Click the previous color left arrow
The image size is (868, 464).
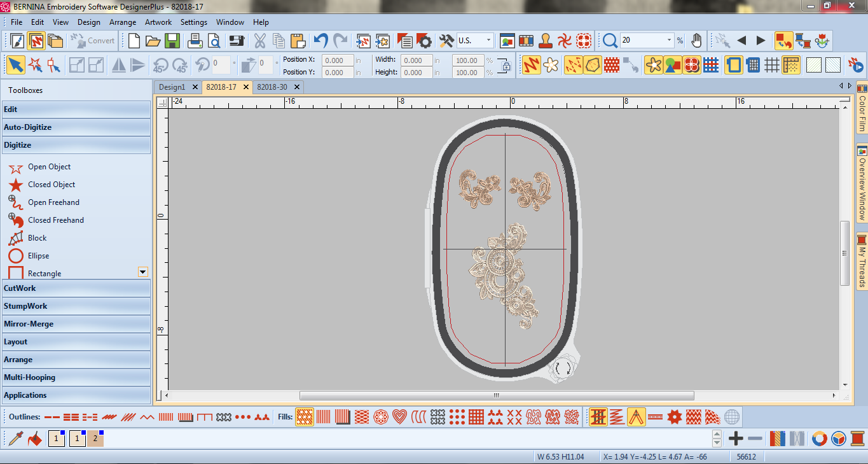click(x=741, y=41)
